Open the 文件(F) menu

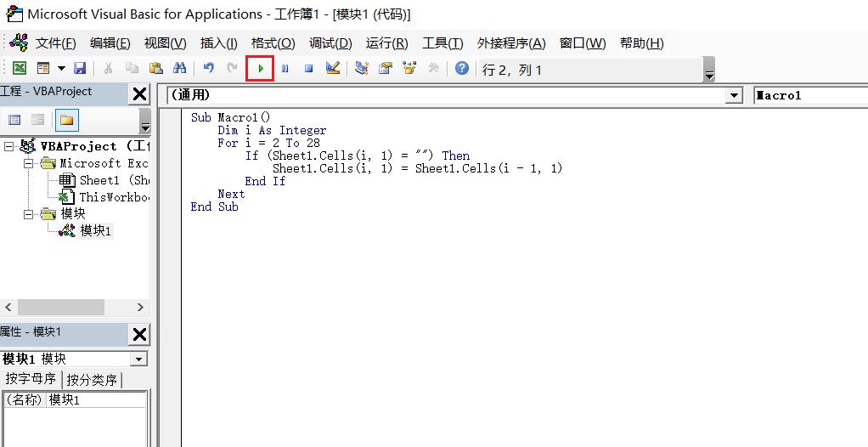point(55,43)
